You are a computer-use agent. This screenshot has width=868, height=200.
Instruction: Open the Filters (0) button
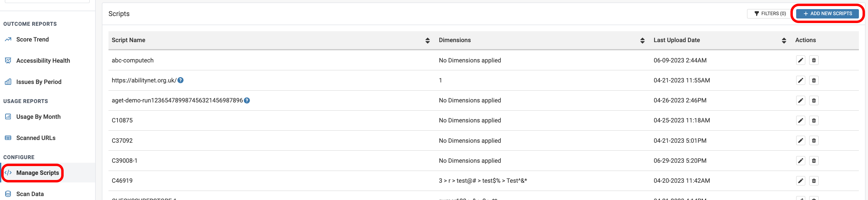pos(770,13)
